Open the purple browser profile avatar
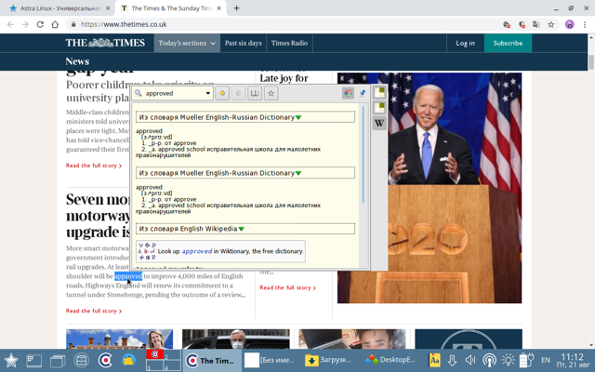This screenshot has height=372, width=595. (x=569, y=24)
